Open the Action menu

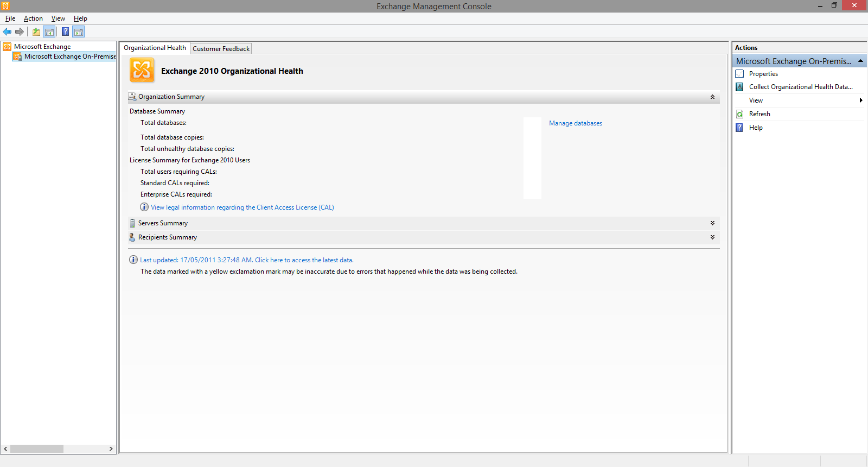click(x=33, y=18)
